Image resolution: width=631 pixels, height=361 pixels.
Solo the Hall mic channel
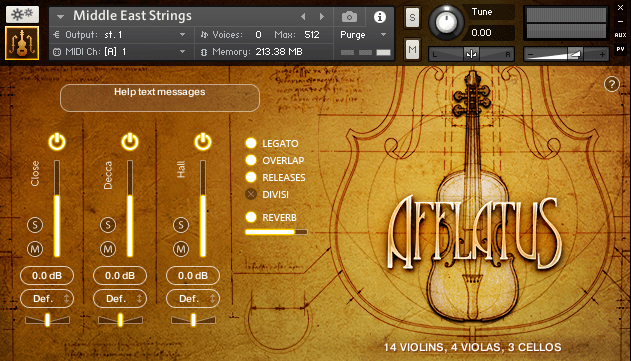coord(181,225)
